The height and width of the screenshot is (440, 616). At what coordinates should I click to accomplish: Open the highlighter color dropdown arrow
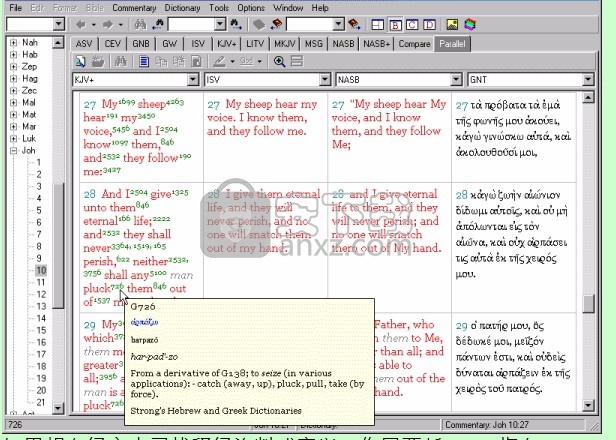(232, 62)
